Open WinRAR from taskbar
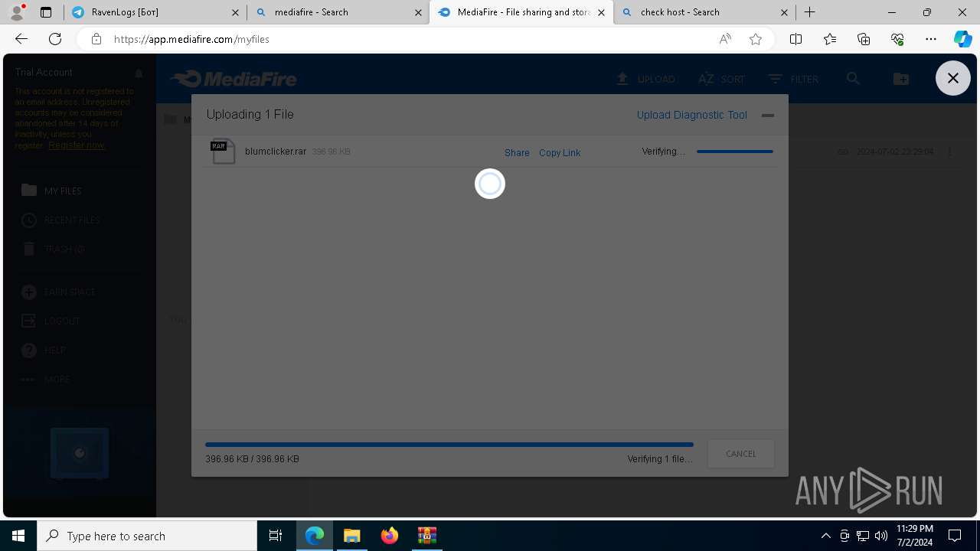 pos(427,536)
